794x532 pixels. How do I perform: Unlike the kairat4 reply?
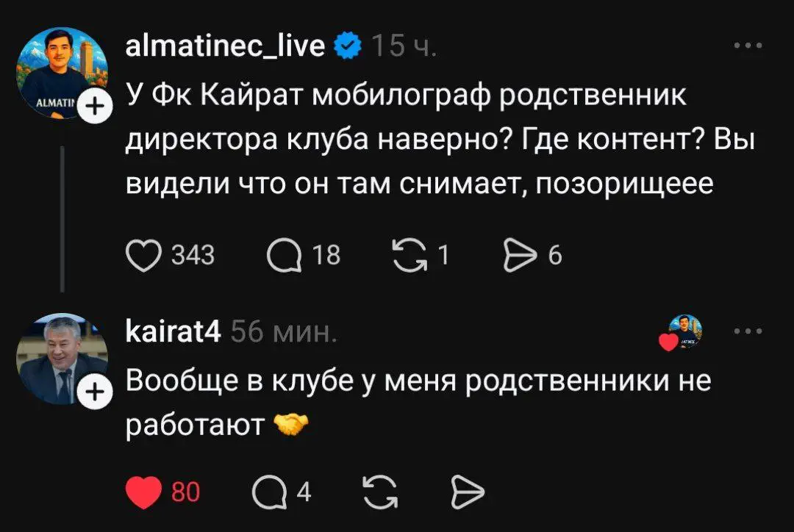144,492
